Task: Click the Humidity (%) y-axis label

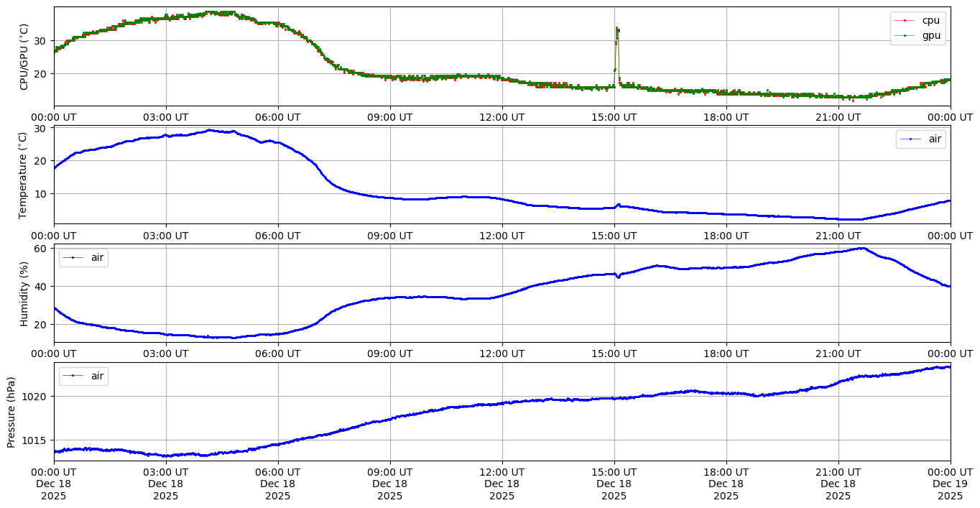Action: click(x=24, y=293)
